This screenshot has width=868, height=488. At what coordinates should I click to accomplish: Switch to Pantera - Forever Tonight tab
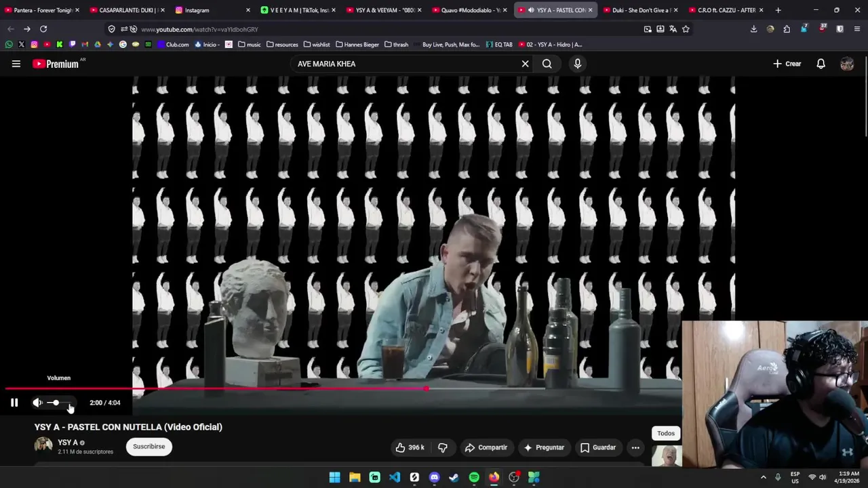(42, 10)
